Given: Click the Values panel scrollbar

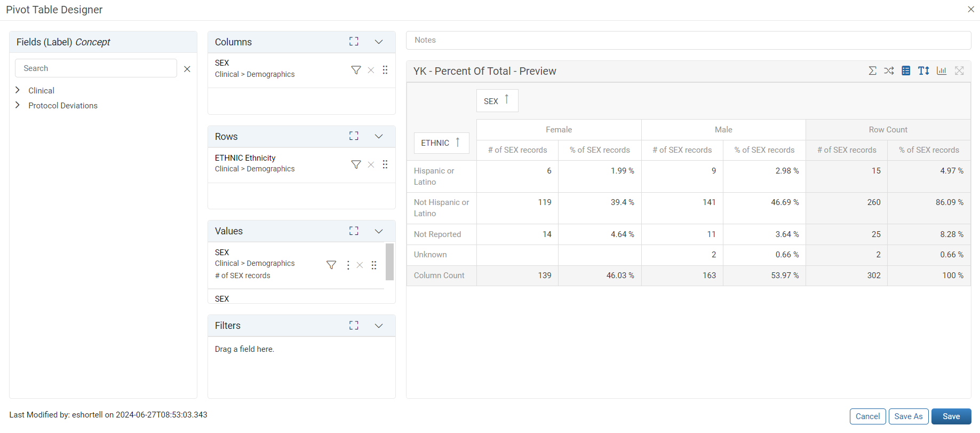Looking at the screenshot, I should (389, 262).
